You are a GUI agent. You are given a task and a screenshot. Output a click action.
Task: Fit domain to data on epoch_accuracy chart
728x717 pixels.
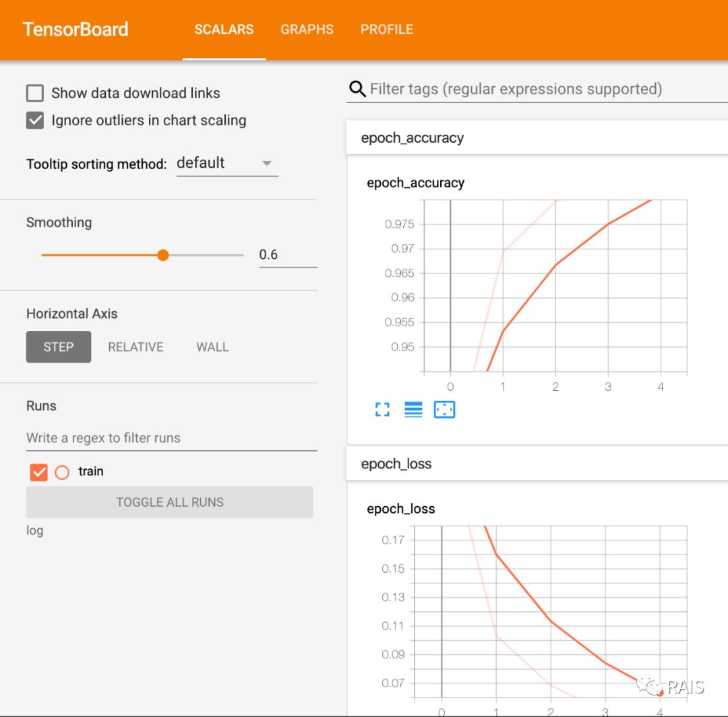tap(444, 409)
